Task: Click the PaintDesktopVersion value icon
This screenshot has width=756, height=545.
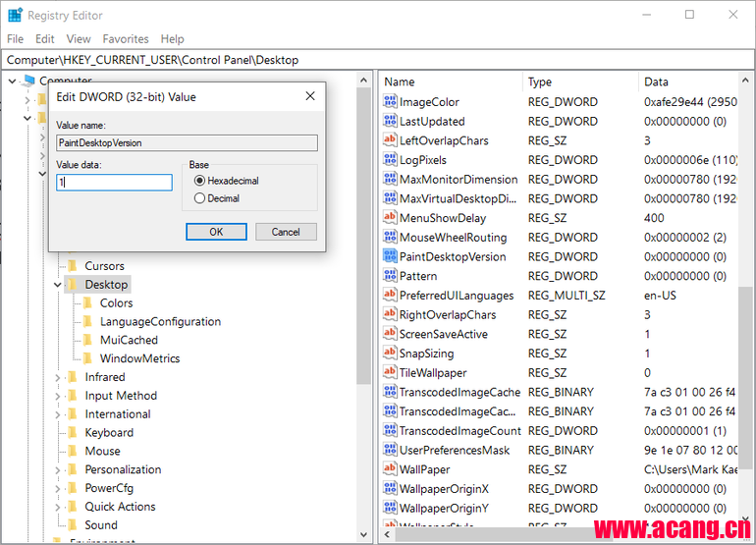Action: point(390,256)
